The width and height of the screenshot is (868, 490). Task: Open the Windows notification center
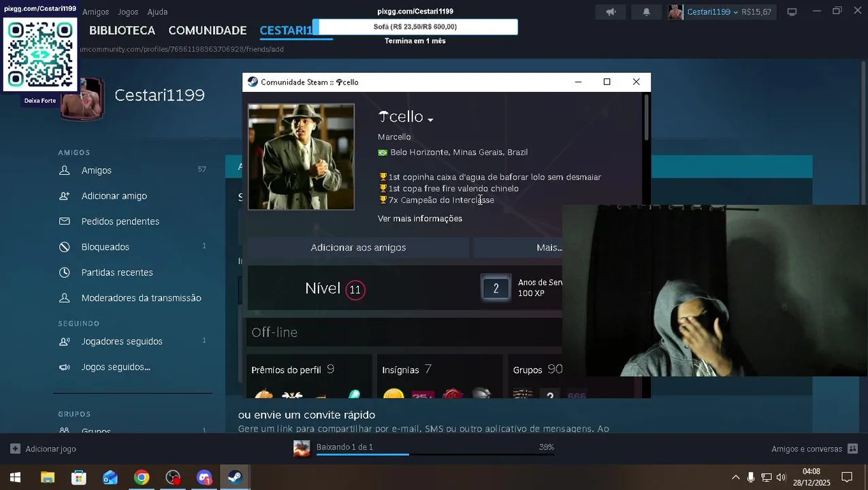847,478
